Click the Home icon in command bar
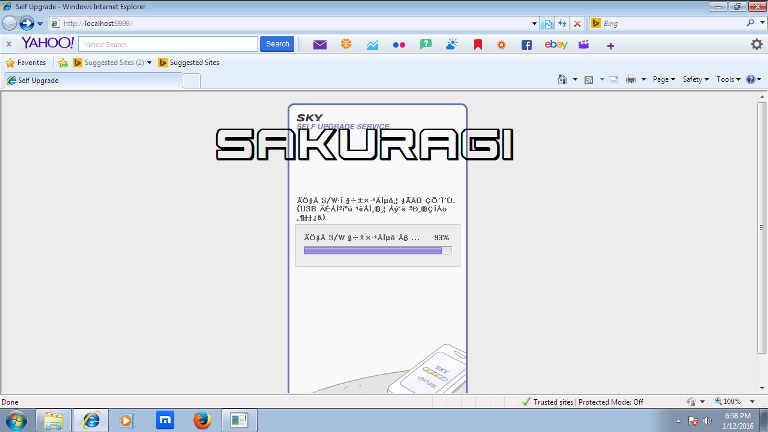Viewport: 768px width, 432px height. [562, 79]
